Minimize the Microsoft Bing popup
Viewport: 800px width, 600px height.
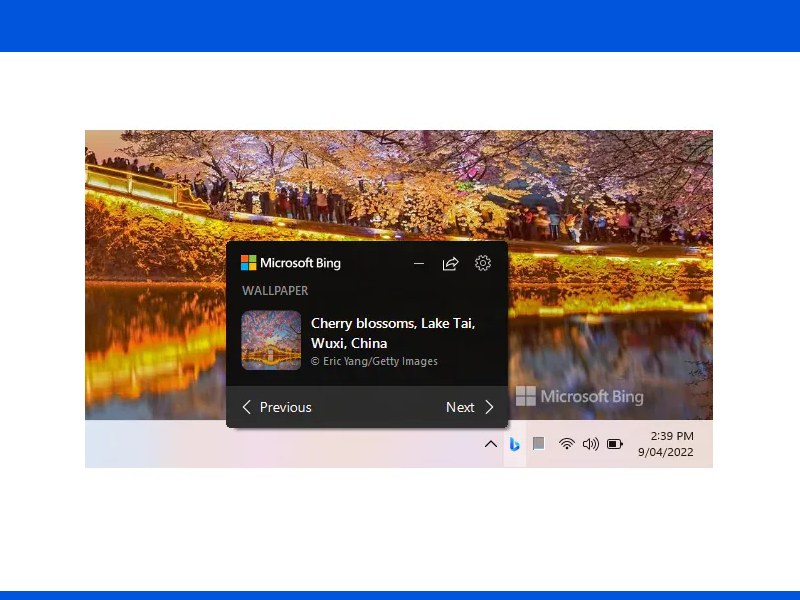(x=419, y=264)
